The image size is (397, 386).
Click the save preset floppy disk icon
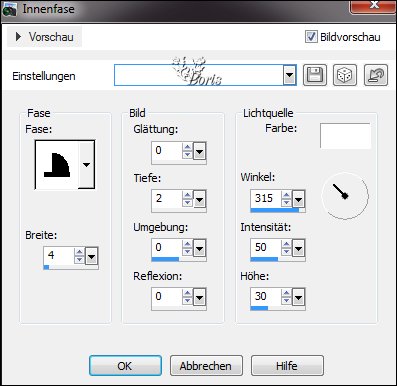[x=315, y=75]
